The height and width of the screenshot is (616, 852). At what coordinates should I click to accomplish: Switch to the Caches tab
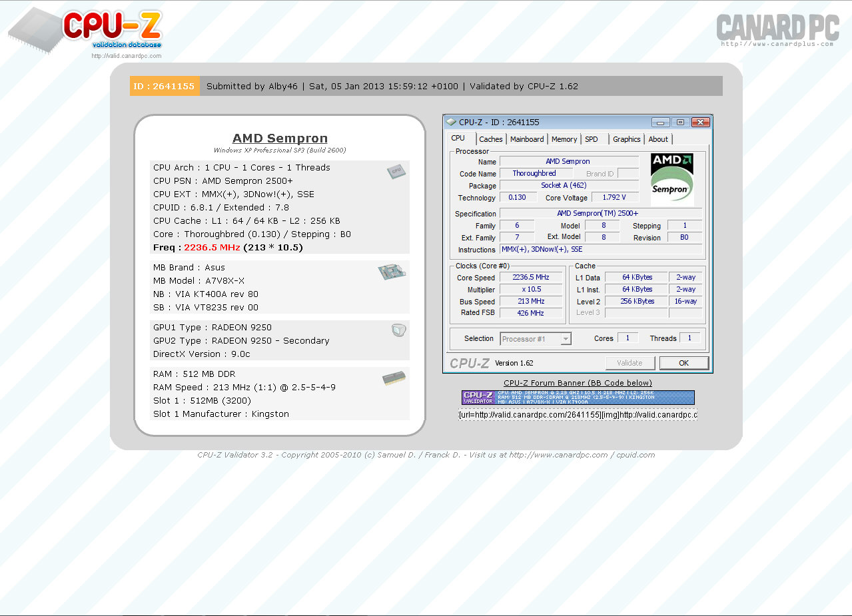pyautogui.click(x=491, y=139)
